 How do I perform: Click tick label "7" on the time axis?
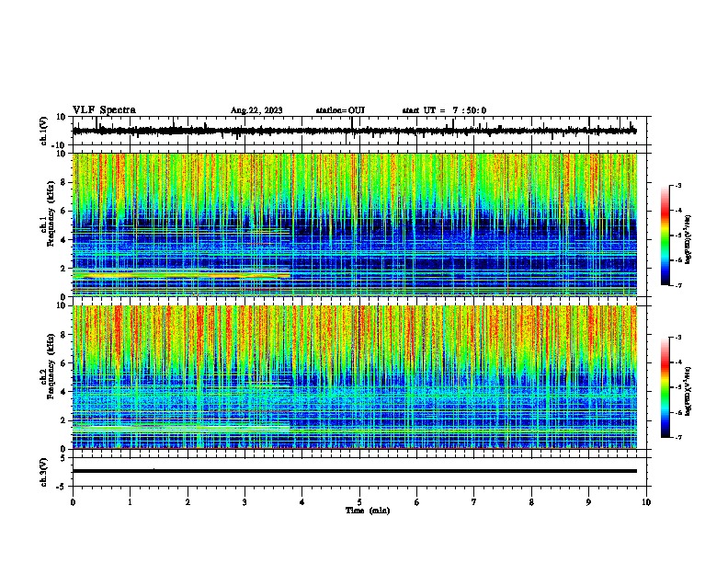474,502
